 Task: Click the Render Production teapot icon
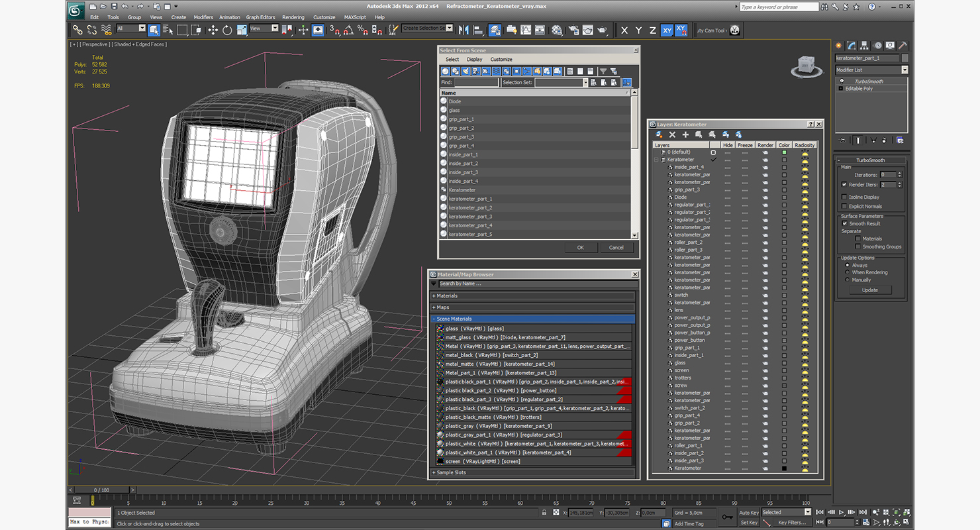pyautogui.click(x=601, y=30)
